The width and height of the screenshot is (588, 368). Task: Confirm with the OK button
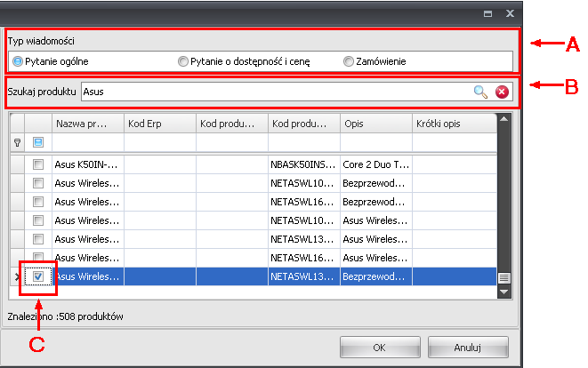pyautogui.click(x=380, y=348)
